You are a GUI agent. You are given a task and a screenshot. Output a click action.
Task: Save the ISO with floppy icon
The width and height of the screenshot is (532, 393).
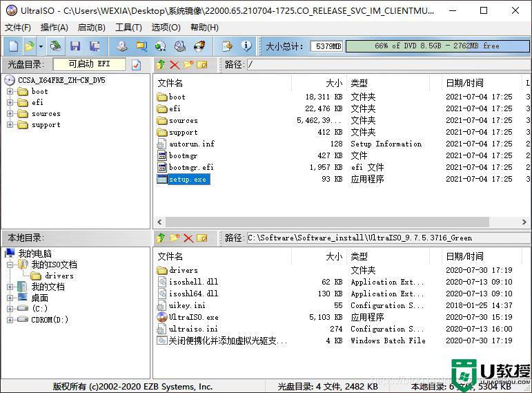coord(75,46)
